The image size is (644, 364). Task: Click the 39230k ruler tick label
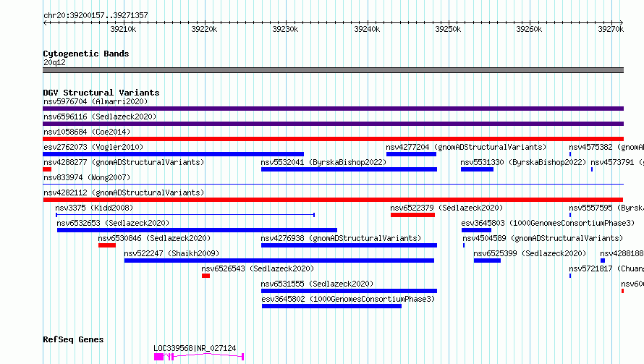point(285,29)
